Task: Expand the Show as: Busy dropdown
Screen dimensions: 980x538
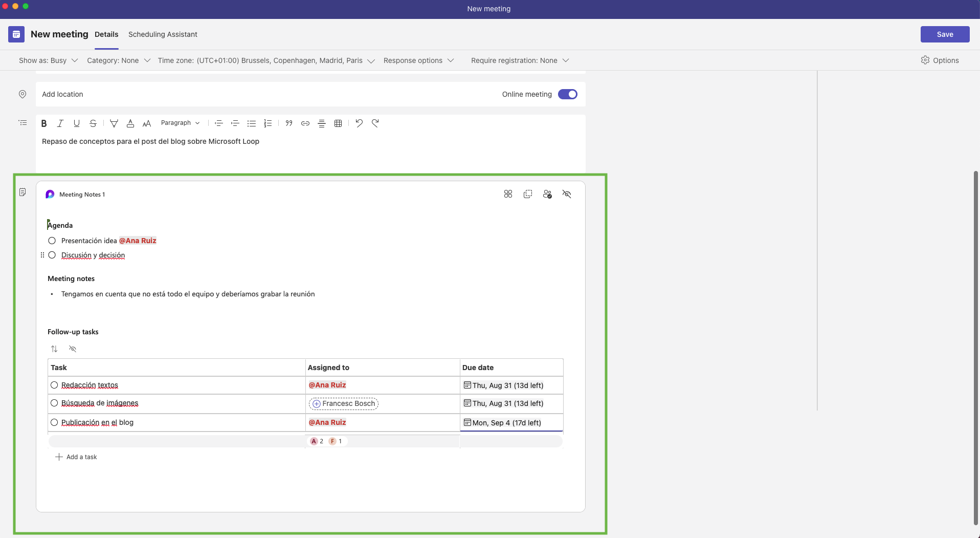Action: click(48, 60)
